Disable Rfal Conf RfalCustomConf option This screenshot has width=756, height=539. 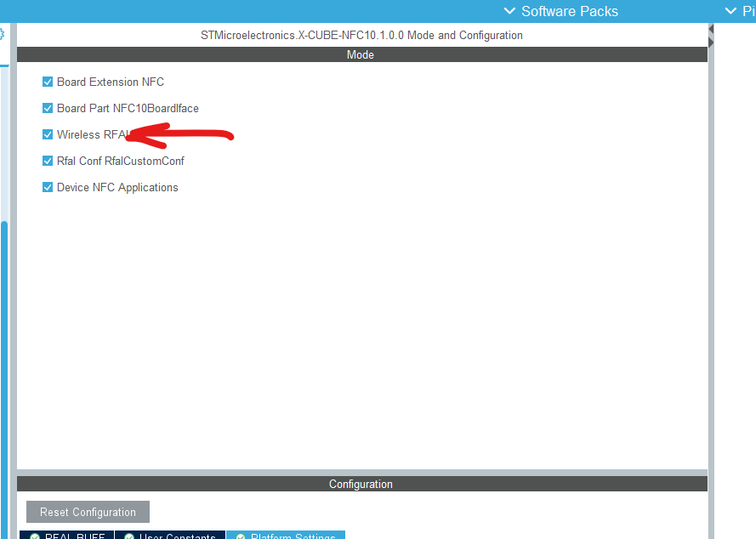48,161
